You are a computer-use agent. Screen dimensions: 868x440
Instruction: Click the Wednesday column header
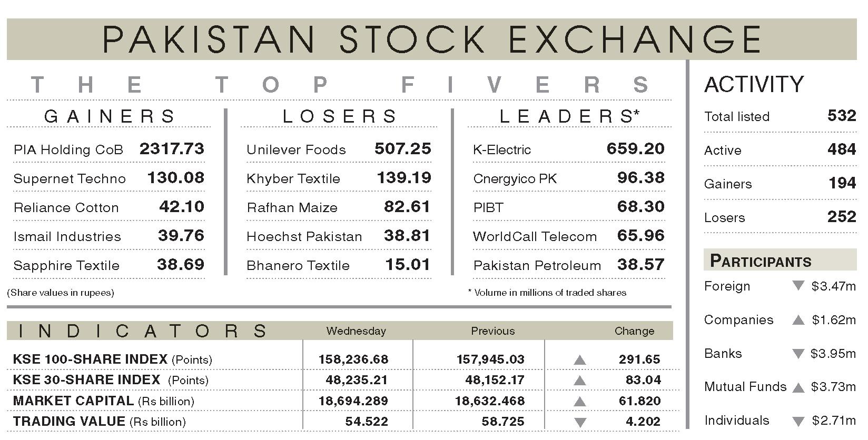click(356, 331)
